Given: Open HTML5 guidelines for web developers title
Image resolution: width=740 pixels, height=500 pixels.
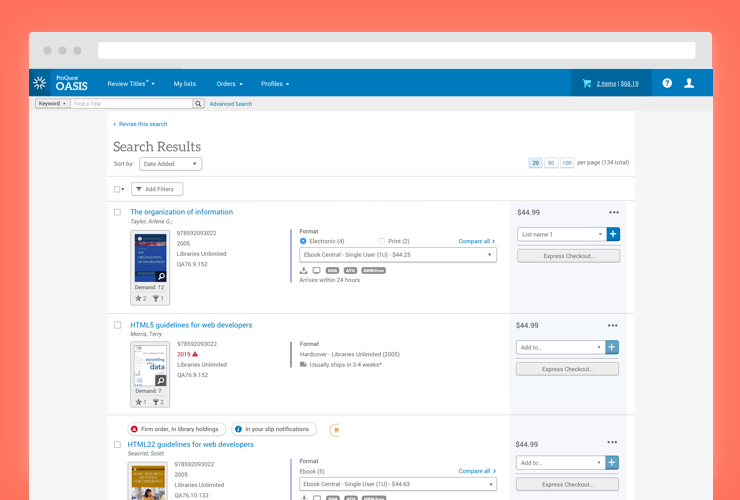Looking at the screenshot, I should [x=191, y=325].
